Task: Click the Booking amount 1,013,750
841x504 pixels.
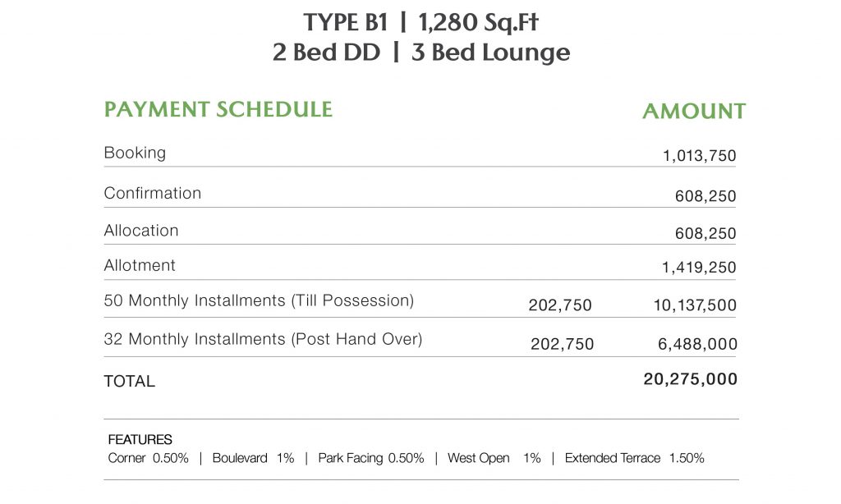Action: coord(699,156)
